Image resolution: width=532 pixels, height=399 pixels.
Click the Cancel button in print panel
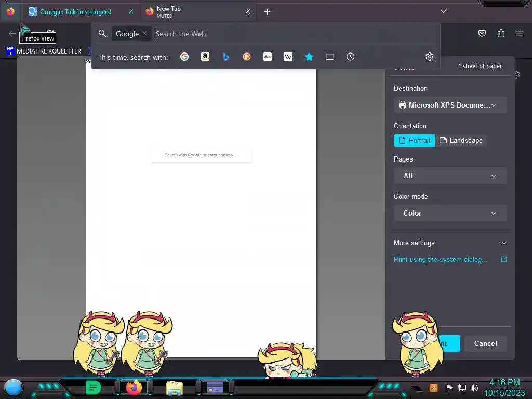(x=486, y=344)
